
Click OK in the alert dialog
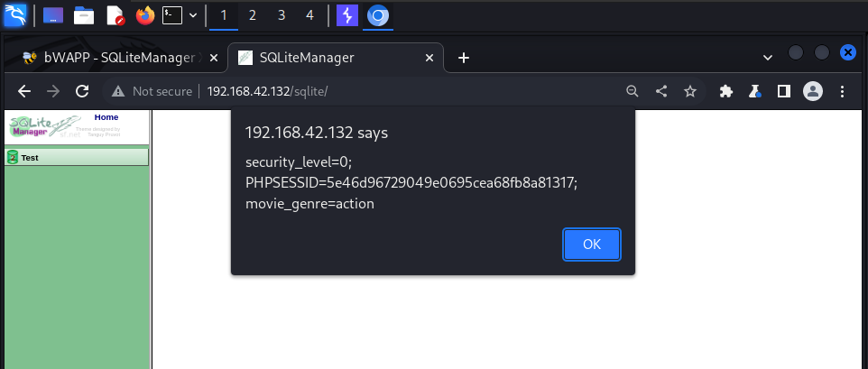591,244
